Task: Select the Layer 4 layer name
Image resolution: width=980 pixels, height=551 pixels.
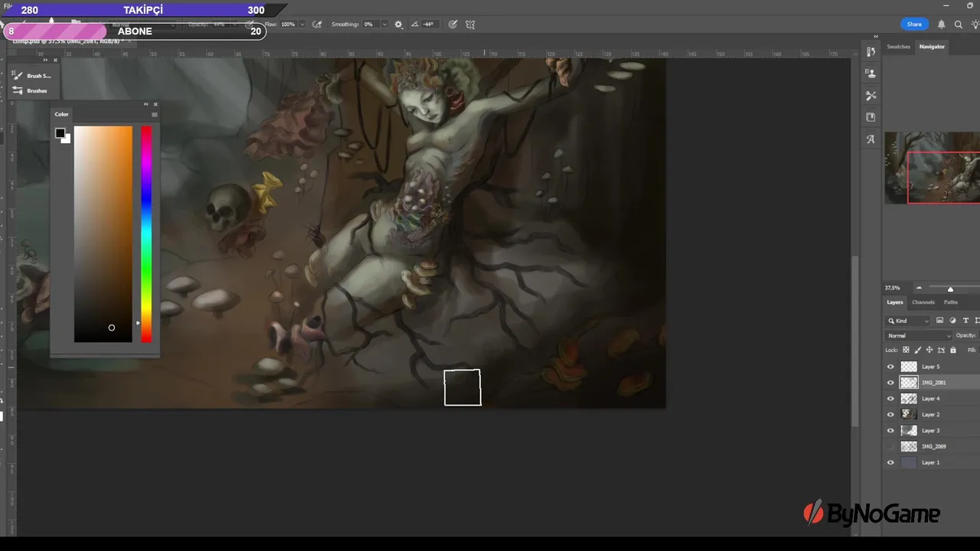Action: [930, 399]
